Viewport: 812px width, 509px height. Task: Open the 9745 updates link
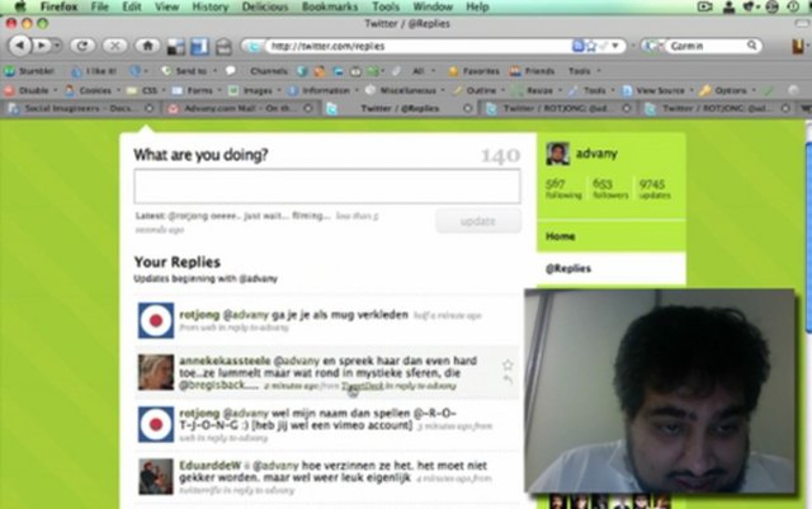(x=654, y=189)
